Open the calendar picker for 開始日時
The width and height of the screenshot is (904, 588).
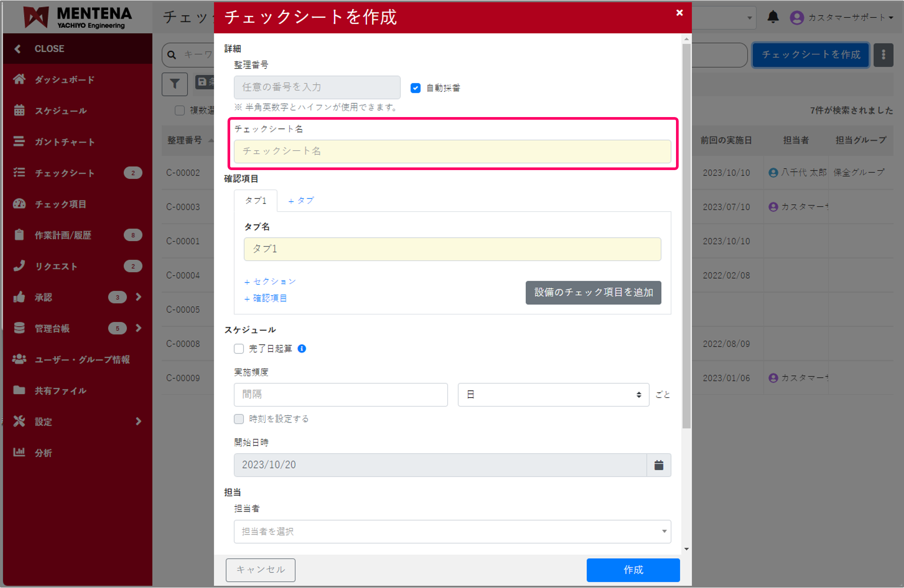(x=659, y=465)
